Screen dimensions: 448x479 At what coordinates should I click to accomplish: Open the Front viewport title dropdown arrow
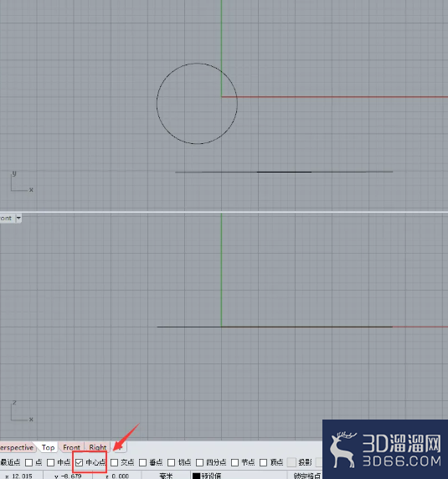tap(18, 218)
